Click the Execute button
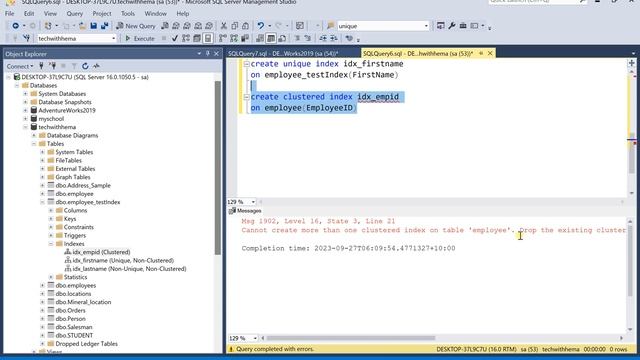The height and width of the screenshot is (360, 640). click(140, 38)
